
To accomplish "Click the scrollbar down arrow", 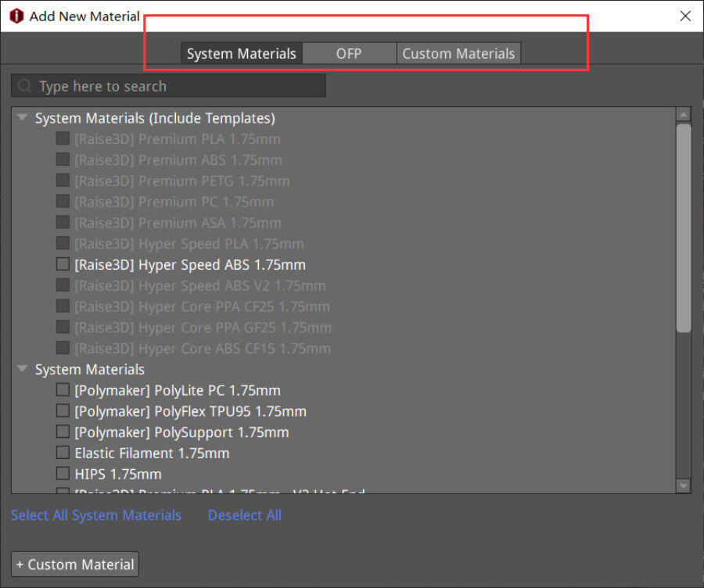I will click(x=684, y=486).
